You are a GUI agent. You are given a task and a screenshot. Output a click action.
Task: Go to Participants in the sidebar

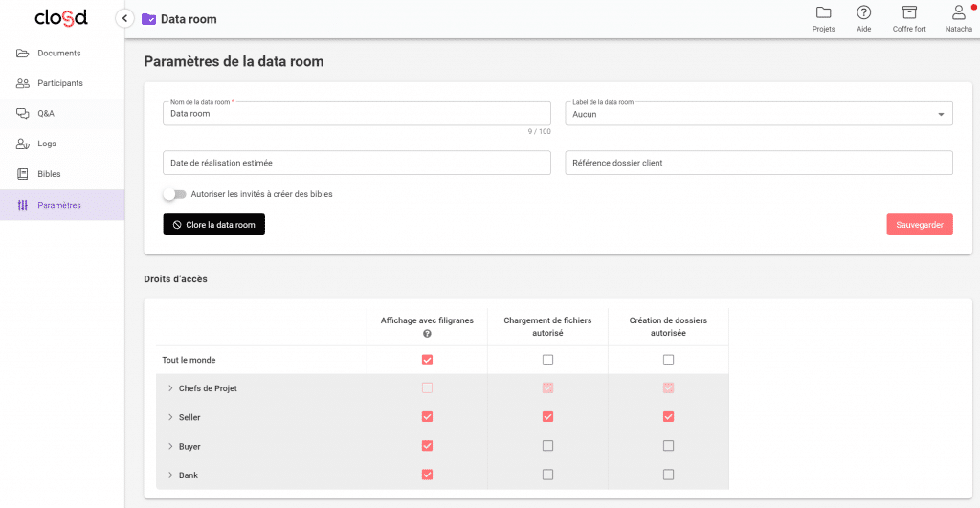pos(62,83)
